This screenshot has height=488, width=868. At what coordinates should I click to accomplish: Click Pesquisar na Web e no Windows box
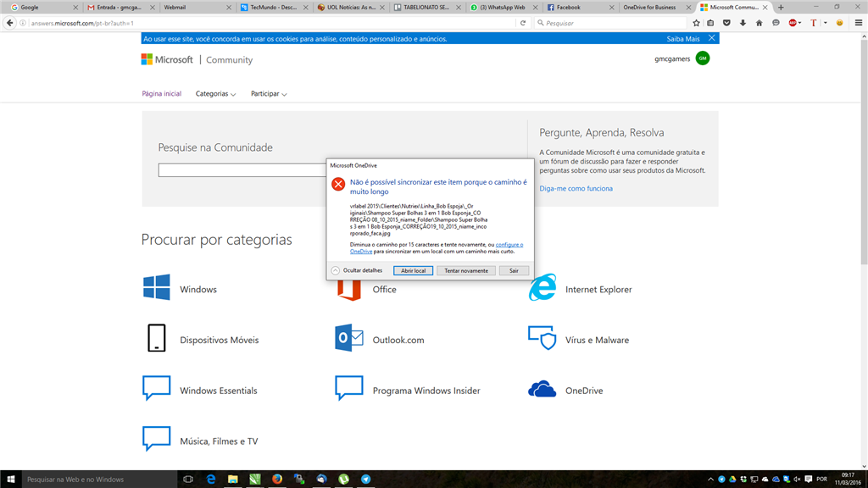[x=100, y=480]
